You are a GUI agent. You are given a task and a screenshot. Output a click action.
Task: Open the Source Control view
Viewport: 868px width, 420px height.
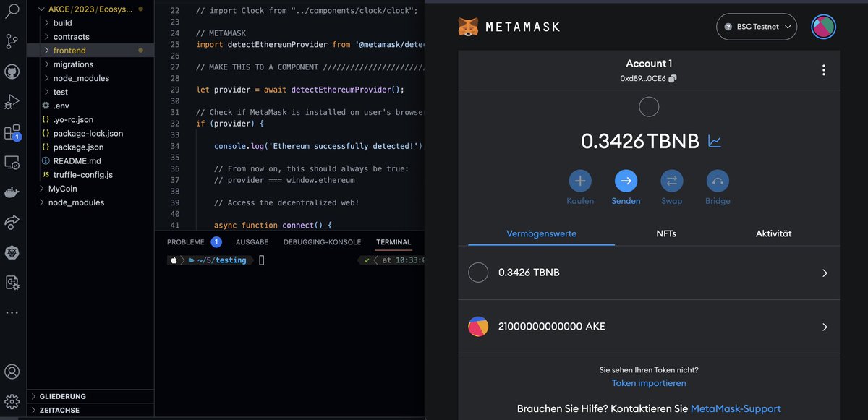click(x=12, y=41)
